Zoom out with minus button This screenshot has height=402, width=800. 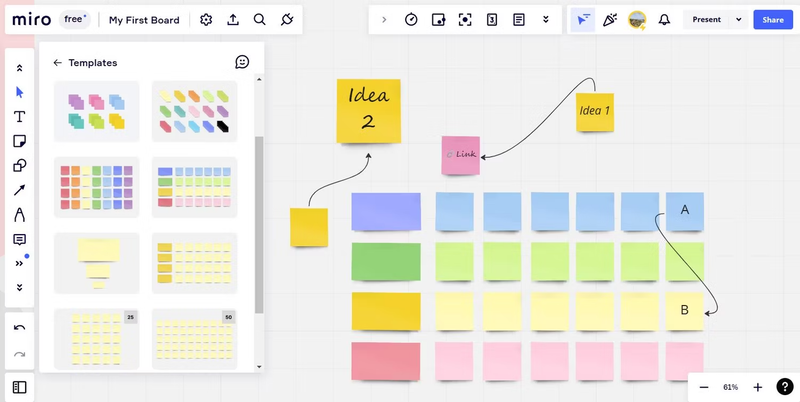pyautogui.click(x=704, y=387)
